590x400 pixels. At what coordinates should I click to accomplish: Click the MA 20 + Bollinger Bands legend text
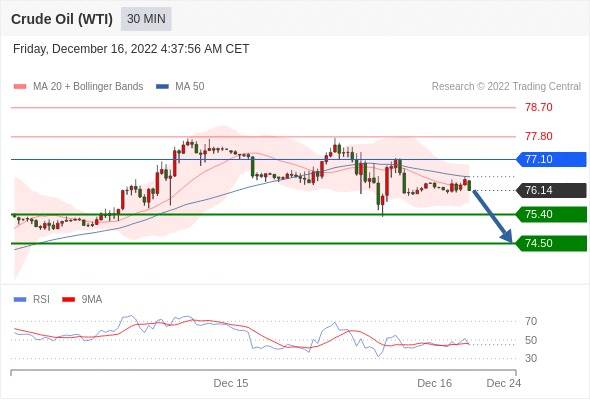(x=88, y=87)
